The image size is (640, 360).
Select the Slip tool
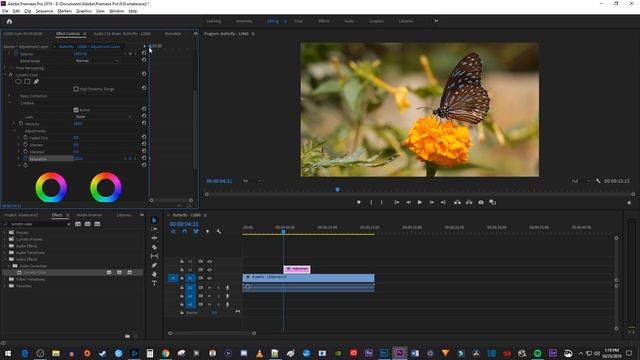[154, 256]
